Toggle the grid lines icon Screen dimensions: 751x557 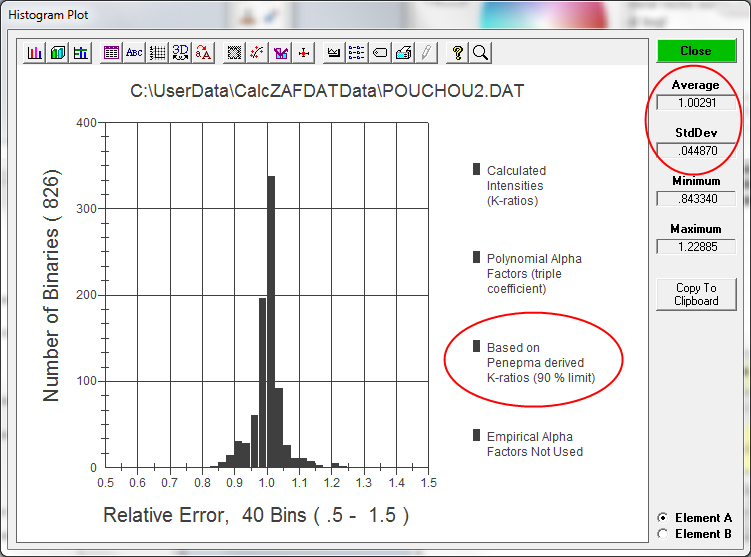click(x=157, y=53)
